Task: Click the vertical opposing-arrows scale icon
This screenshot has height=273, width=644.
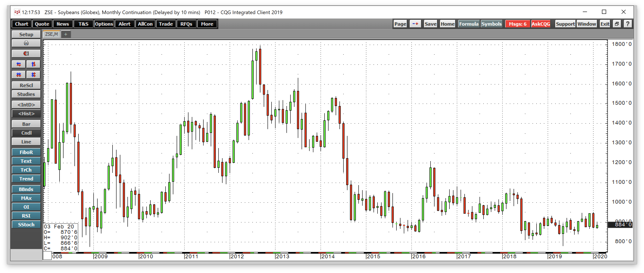Action: pyautogui.click(x=33, y=64)
